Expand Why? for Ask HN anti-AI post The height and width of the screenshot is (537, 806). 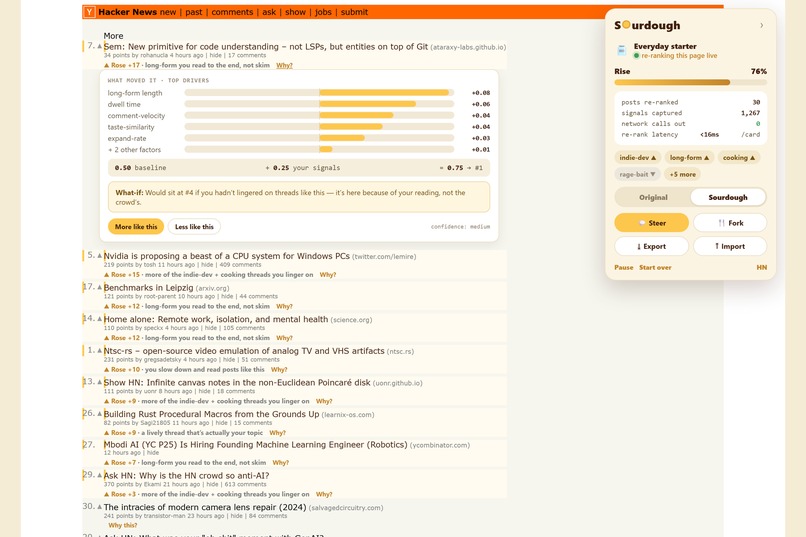tap(324, 494)
